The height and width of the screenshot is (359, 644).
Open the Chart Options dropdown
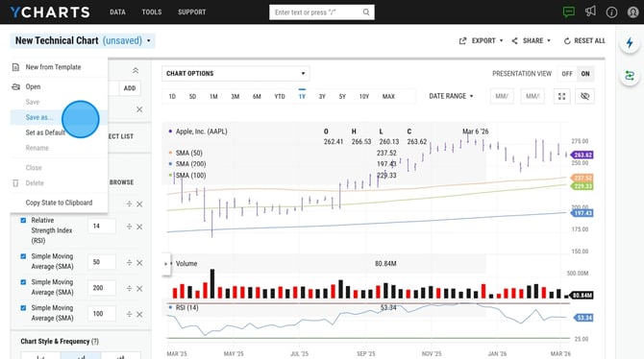click(235, 74)
